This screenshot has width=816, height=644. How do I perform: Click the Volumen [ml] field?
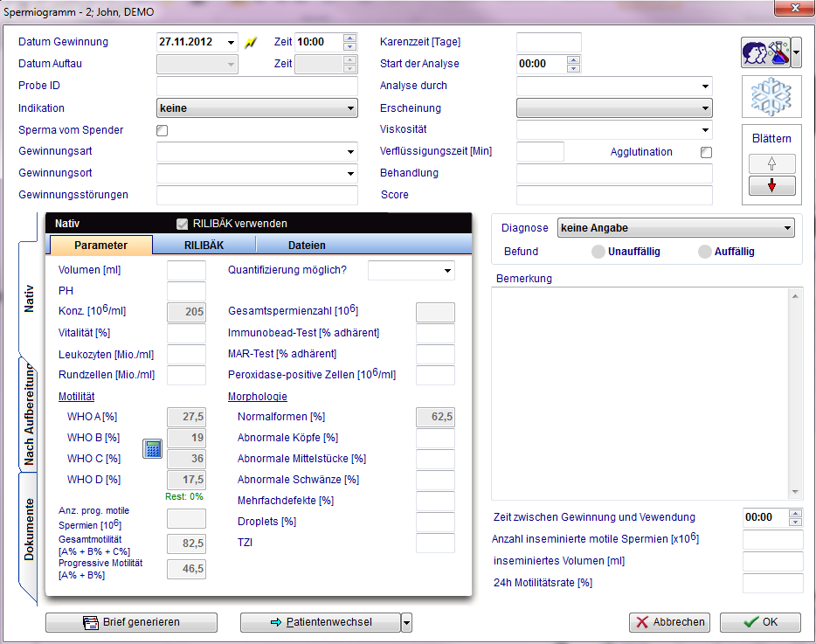click(186, 271)
